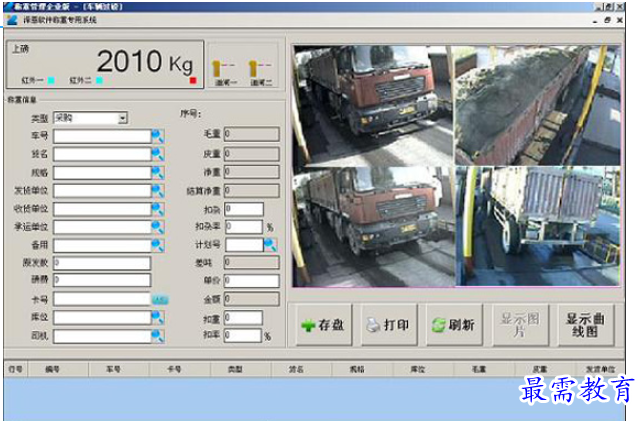This screenshot has height=421, width=643.
Task: Focus the 承运单位 input field
Action: click(x=102, y=227)
